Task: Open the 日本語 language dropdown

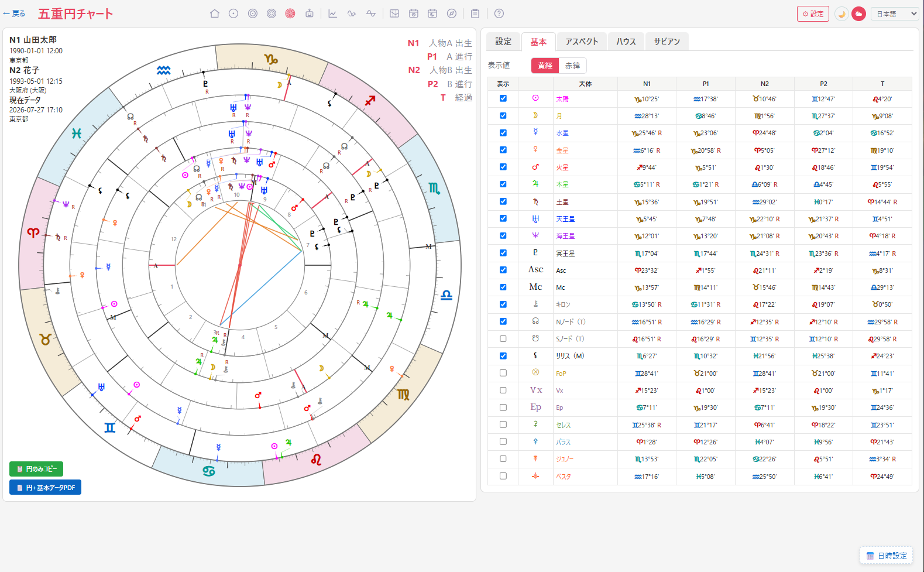Action: [895, 13]
